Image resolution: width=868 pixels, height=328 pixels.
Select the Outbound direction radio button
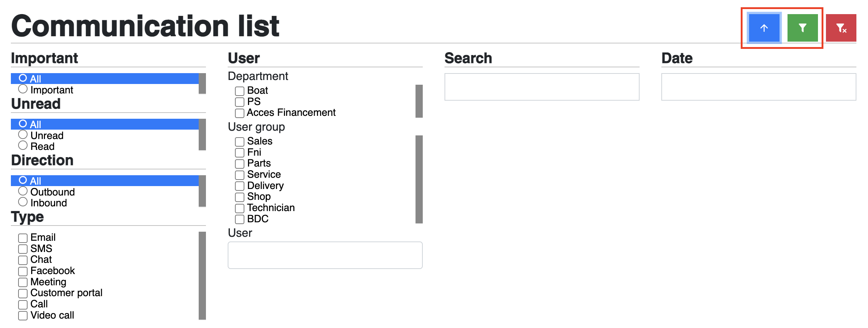[23, 191]
